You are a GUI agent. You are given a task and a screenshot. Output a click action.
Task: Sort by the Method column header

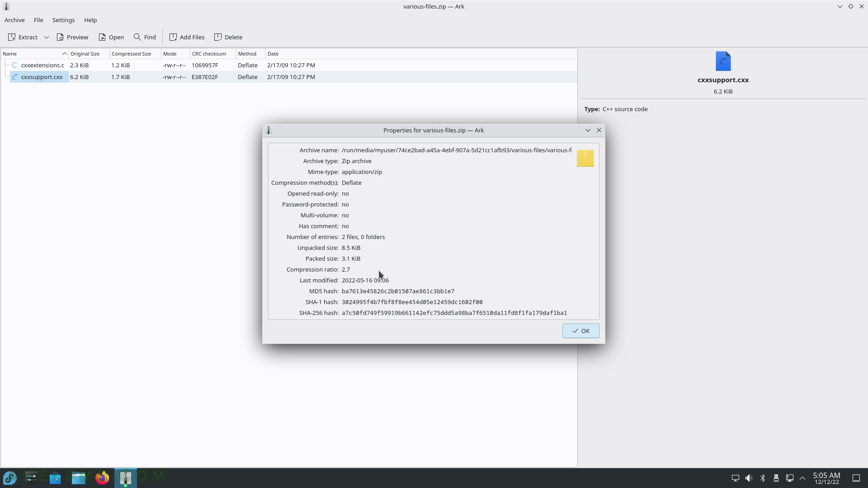pyautogui.click(x=250, y=54)
